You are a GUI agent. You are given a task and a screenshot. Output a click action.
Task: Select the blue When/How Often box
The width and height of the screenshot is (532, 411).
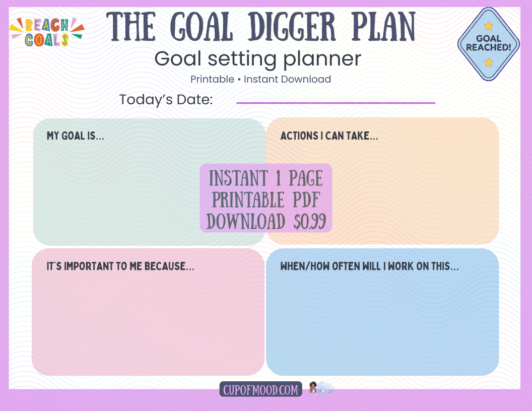click(x=382, y=322)
